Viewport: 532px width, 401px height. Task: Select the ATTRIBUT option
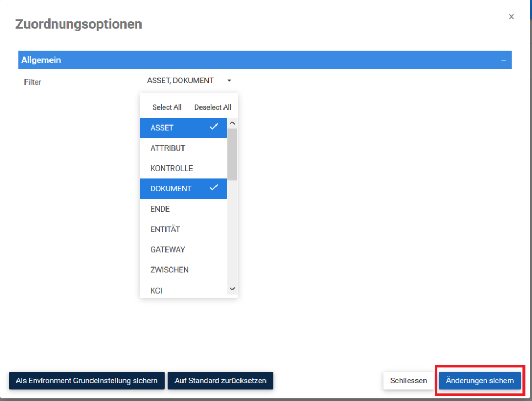pos(183,148)
